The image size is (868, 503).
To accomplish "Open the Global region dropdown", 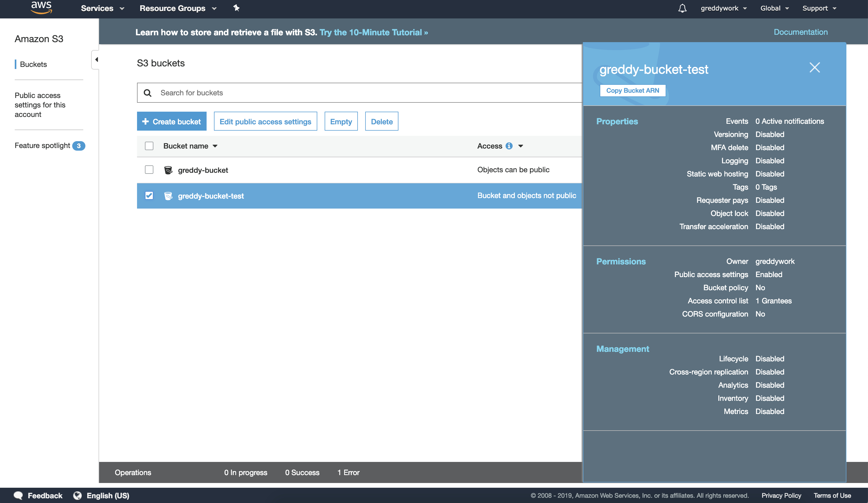I will pyautogui.click(x=774, y=8).
